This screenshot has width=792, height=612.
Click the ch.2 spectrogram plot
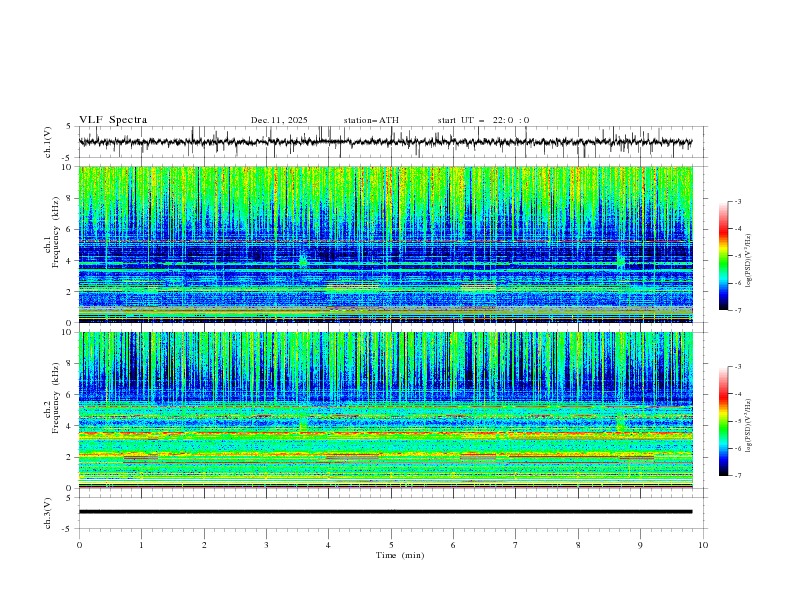tap(385, 410)
